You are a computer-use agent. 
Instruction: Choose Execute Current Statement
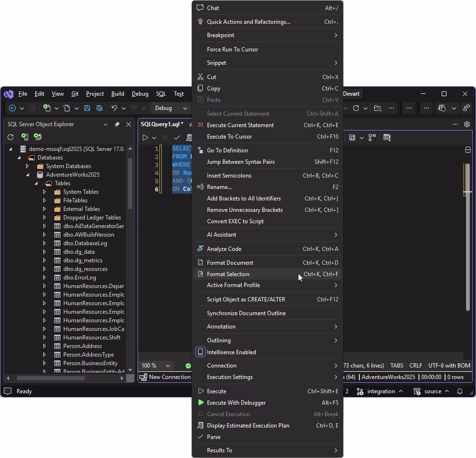[268, 125]
